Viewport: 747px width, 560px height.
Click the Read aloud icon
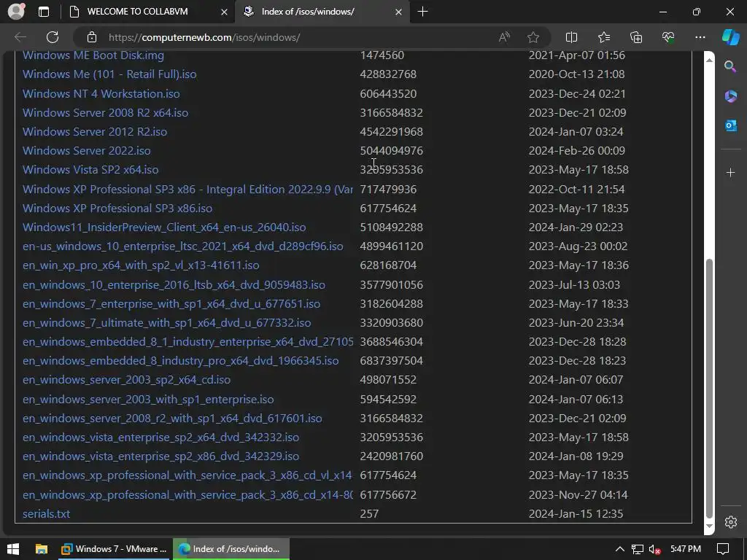tap(504, 37)
